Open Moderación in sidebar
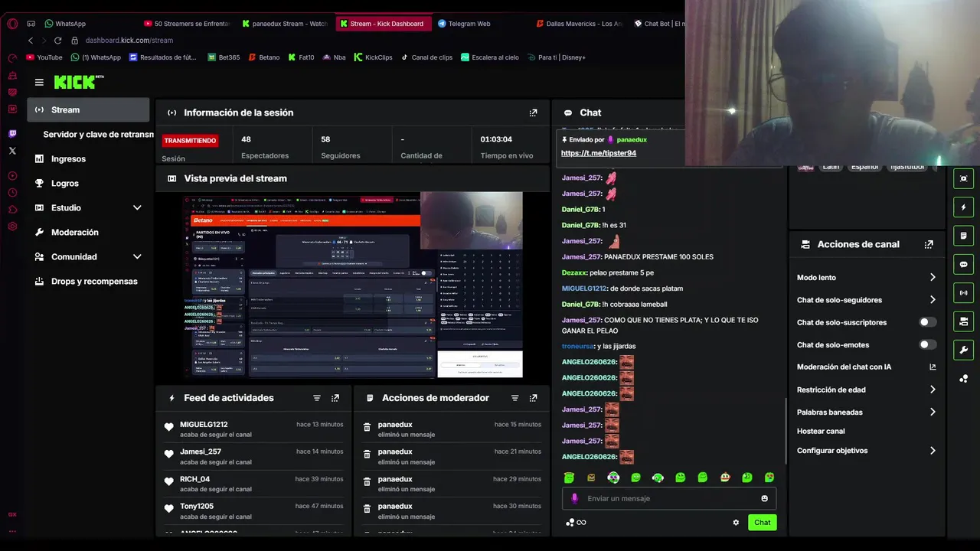The image size is (980, 551). [x=88, y=232]
